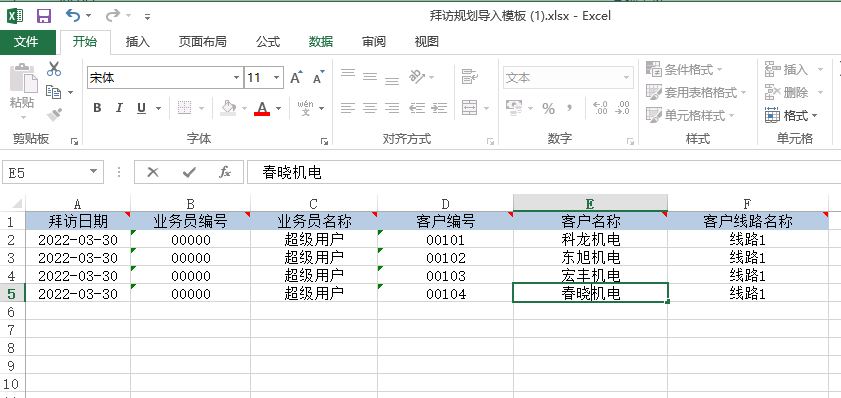Open 单元格样式 cell styles menu
841x398 pixels.
click(x=690, y=115)
